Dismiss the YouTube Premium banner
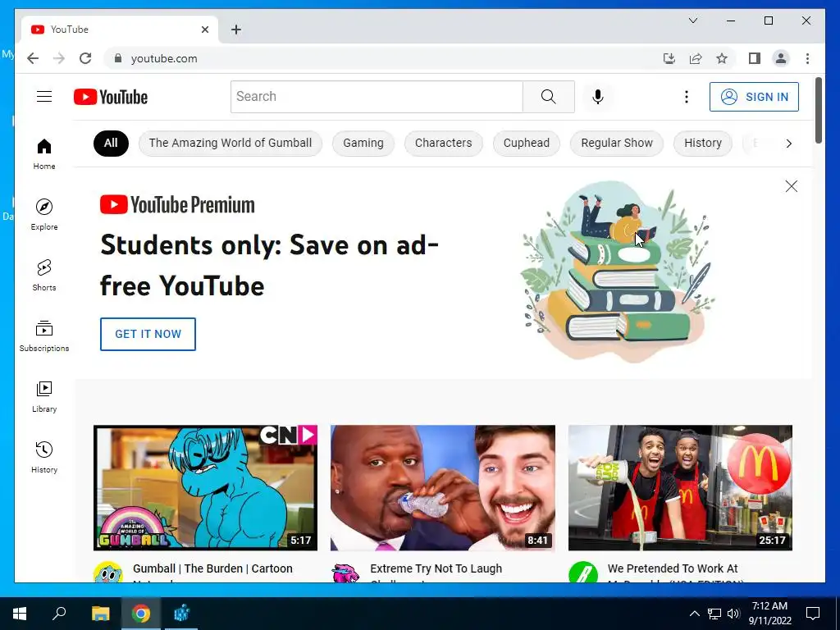This screenshot has height=630, width=840. pyautogui.click(x=792, y=186)
